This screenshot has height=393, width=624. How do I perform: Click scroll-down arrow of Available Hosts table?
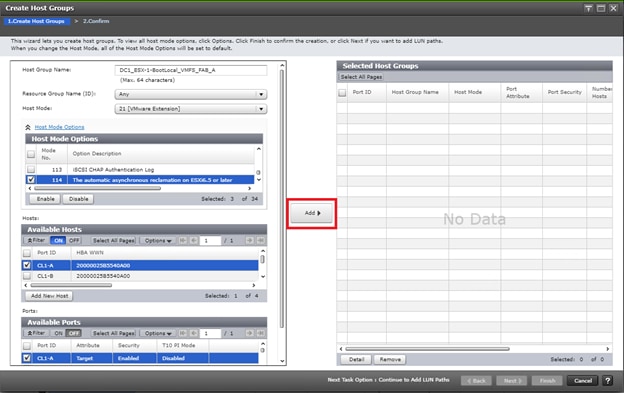coord(263,276)
